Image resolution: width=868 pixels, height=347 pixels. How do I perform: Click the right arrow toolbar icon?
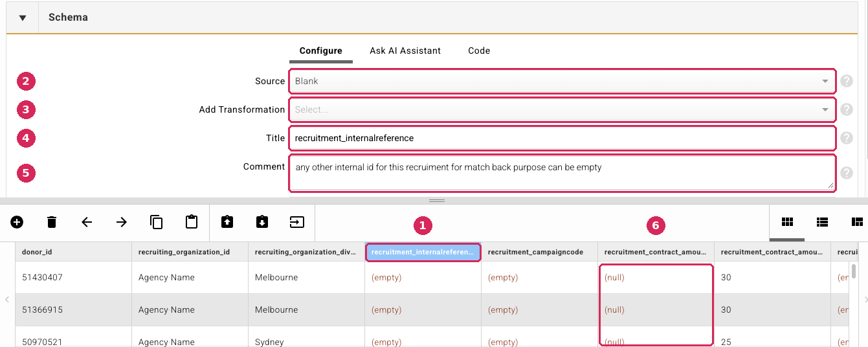point(122,222)
